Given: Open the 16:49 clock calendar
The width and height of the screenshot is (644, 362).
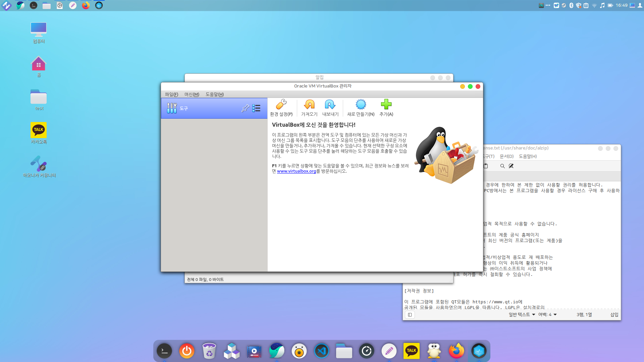Looking at the screenshot, I should (622, 5).
